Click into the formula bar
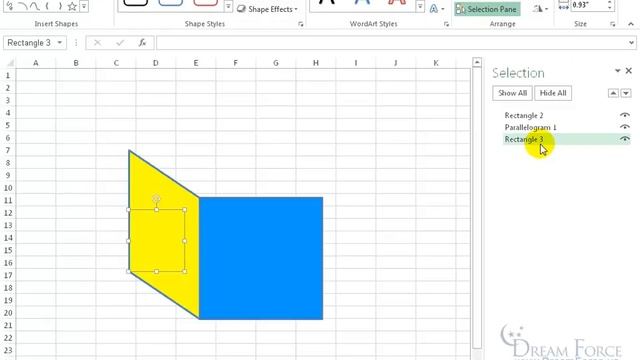 (392, 43)
